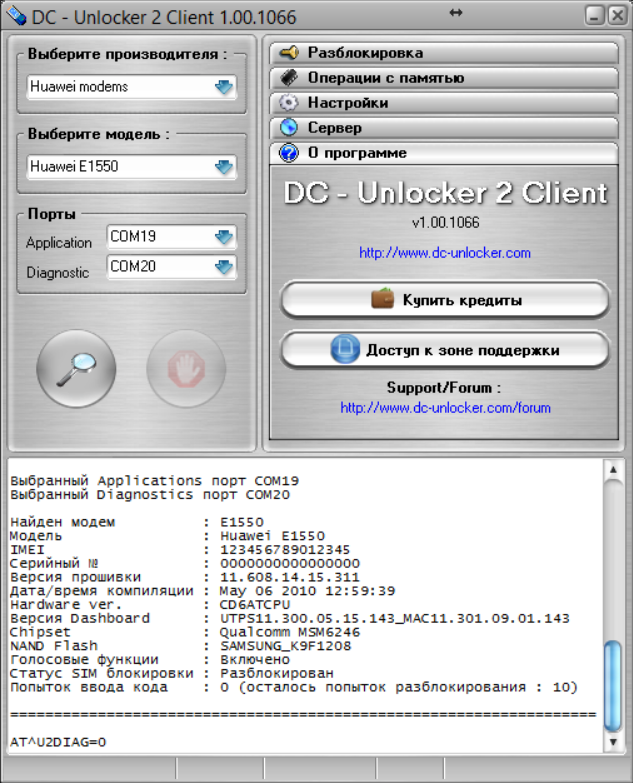633x783 pixels.
Task: Click the serial number 000000000000000 value
Action: pyautogui.click(x=290, y=563)
